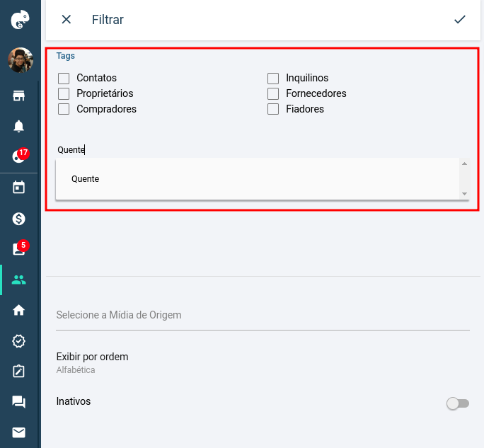Open Selecione a Mídia de Origem dropdown
The width and height of the screenshot is (484, 448).
pos(263,315)
